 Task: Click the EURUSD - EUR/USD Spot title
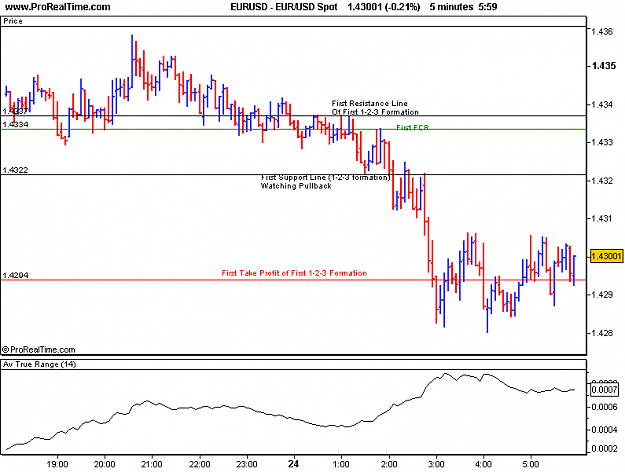point(284,7)
